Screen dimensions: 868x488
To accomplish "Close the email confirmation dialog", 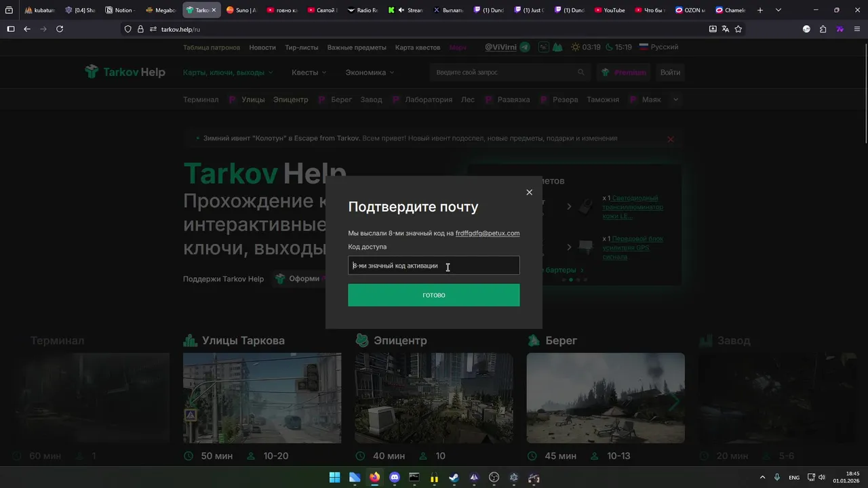I will 529,192.
